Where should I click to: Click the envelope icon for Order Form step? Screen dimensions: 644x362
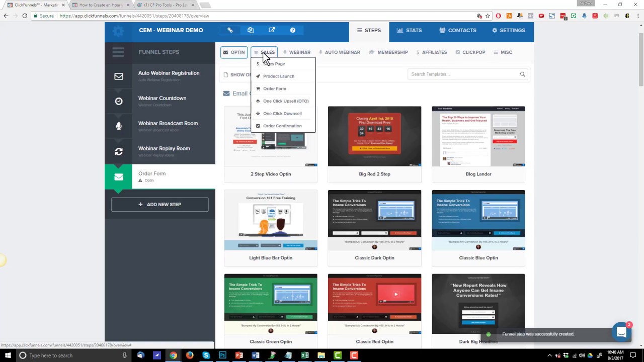(119, 176)
